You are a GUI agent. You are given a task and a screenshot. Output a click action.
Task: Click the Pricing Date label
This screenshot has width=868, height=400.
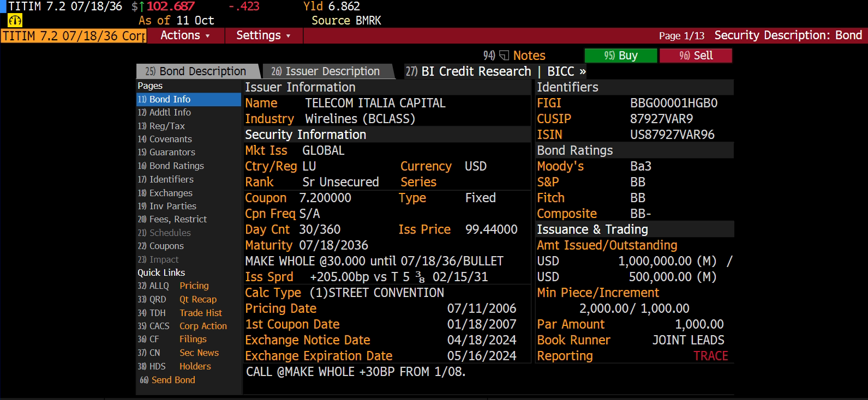click(x=280, y=308)
